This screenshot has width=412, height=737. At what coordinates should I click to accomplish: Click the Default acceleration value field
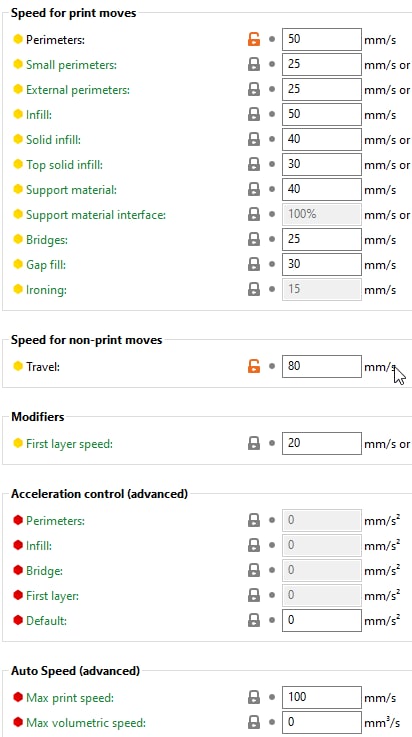(322, 620)
